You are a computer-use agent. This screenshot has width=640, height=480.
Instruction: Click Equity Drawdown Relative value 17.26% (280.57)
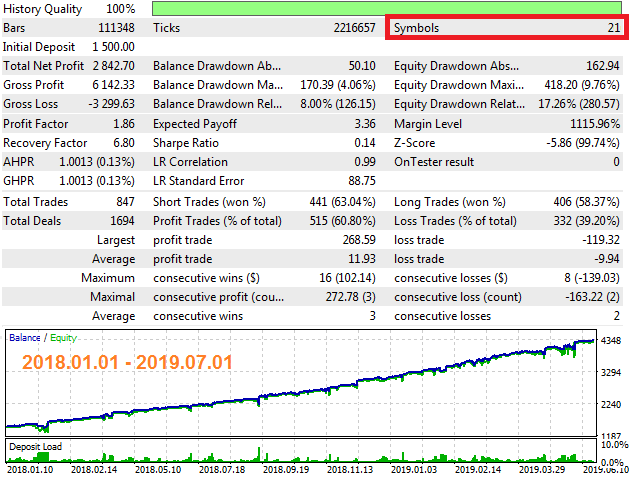(579, 104)
